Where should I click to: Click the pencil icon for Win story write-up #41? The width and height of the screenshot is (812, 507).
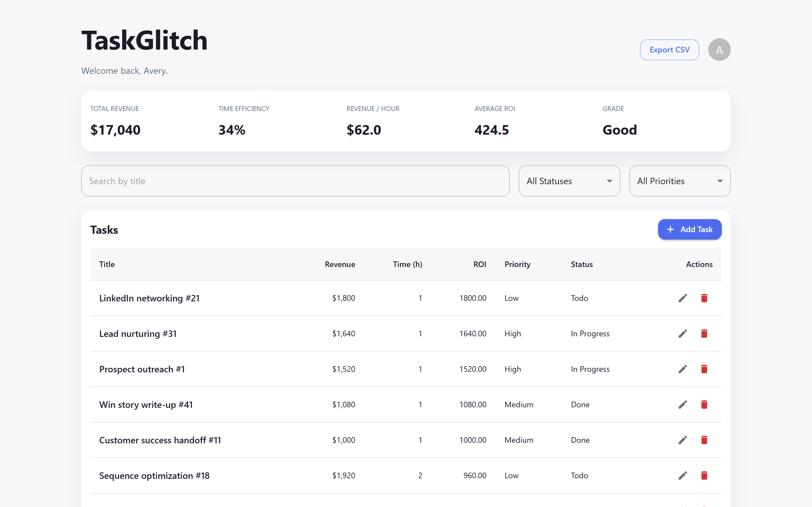click(683, 405)
